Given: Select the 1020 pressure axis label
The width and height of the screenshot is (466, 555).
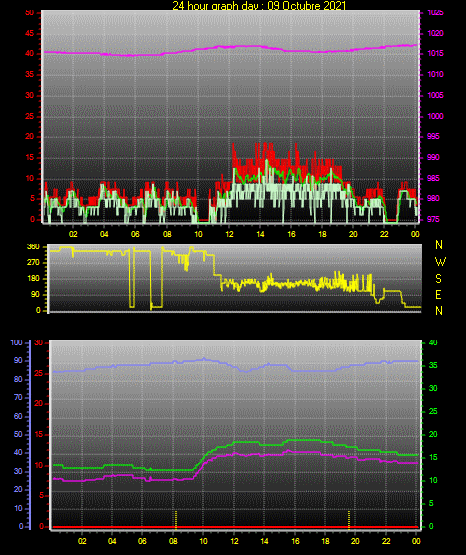Looking at the screenshot, I should point(435,33).
